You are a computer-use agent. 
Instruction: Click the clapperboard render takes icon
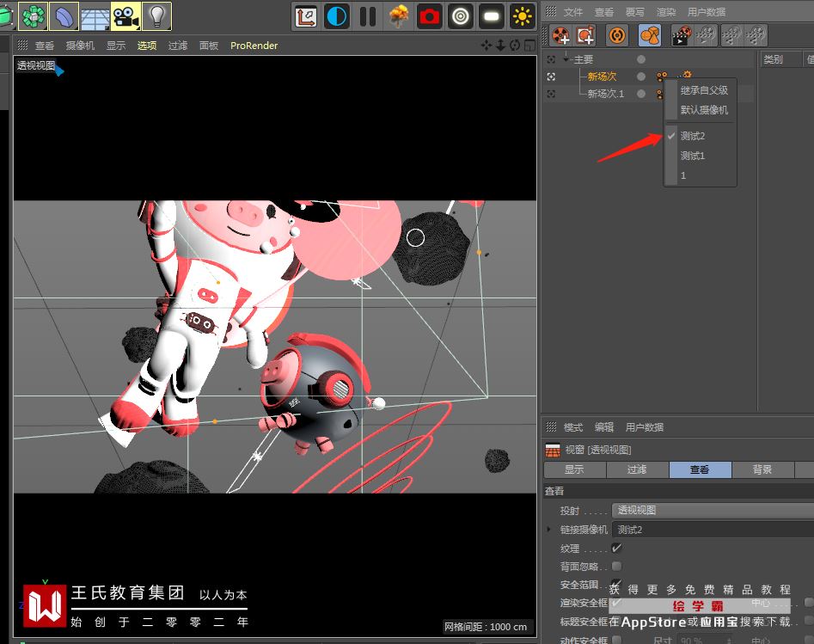pyautogui.click(x=682, y=36)
